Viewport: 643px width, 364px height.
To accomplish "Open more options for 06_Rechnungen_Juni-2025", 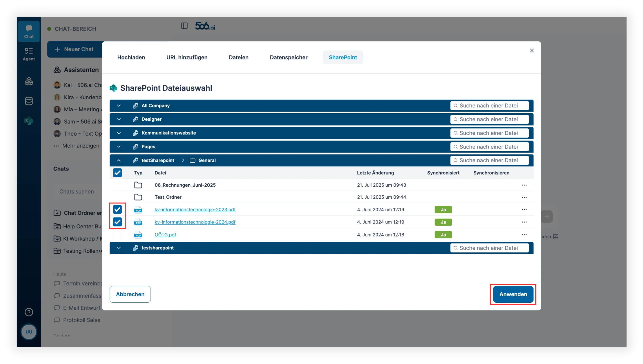I will [x=524, y=185].
